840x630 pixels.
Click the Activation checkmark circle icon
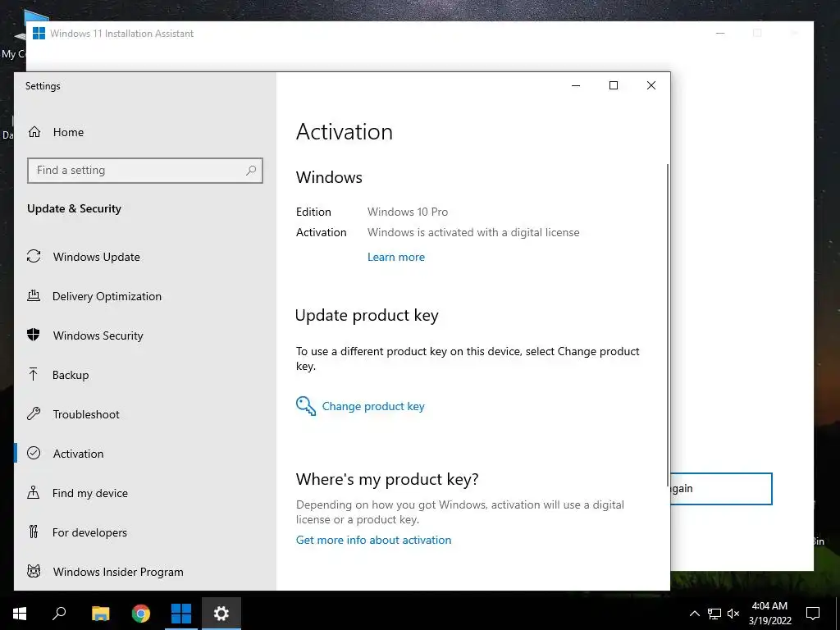coord(34,453)
